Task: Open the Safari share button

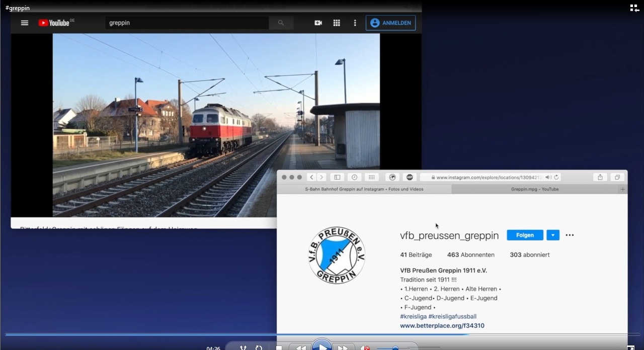Action: point(600,177)
